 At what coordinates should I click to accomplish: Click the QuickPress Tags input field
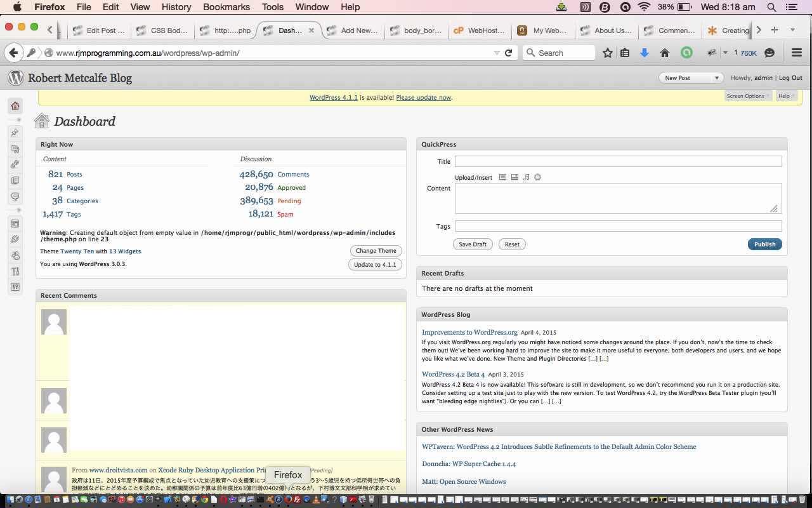pyautogui.click(x=618, y=226)
